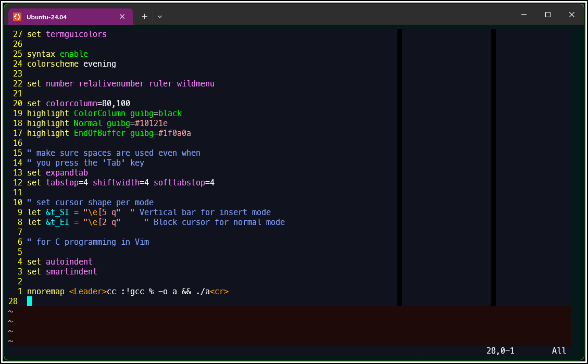The height and width of the screenshot is (364, 588).
Task: Click 'gcc' in the compile mapping
Action: coord(137,292)
